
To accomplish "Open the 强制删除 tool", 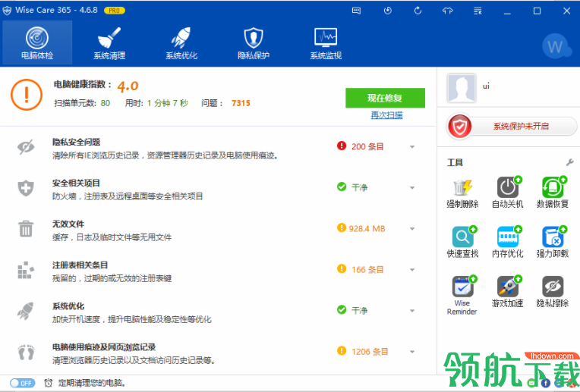I will pos(462,193).
